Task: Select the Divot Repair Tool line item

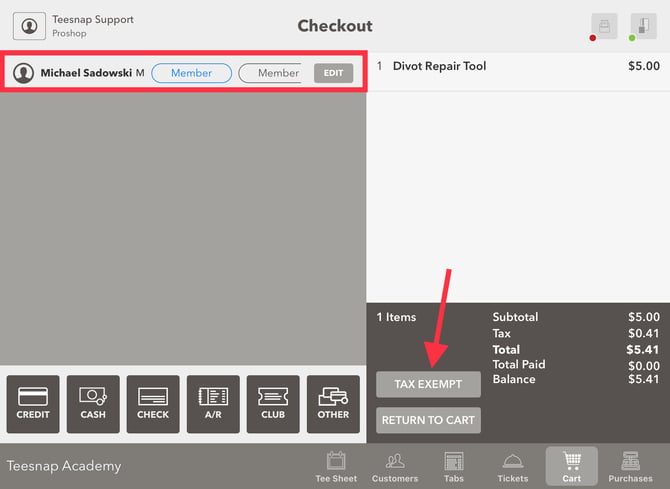Action: pyautogui.click(x=518, y=71)
